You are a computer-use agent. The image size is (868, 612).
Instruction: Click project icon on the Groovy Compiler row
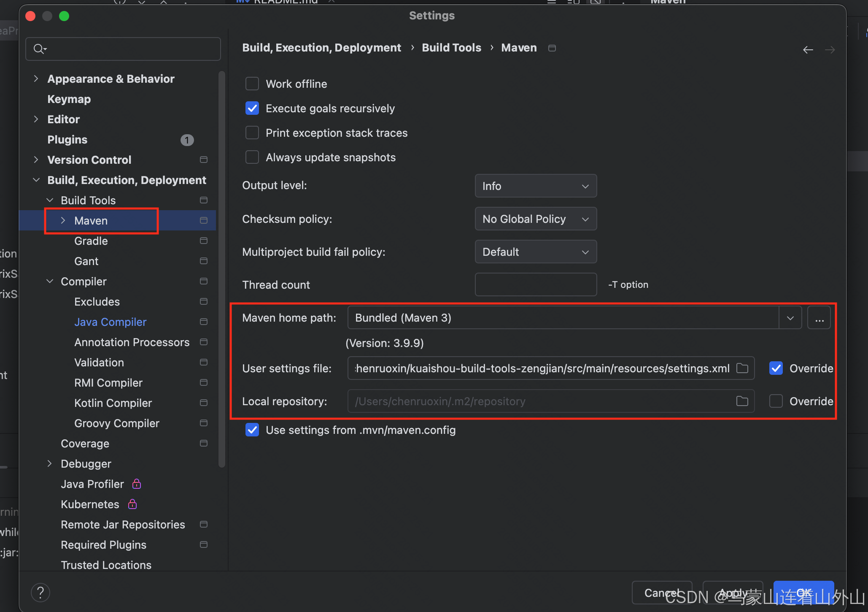point(203,423)
